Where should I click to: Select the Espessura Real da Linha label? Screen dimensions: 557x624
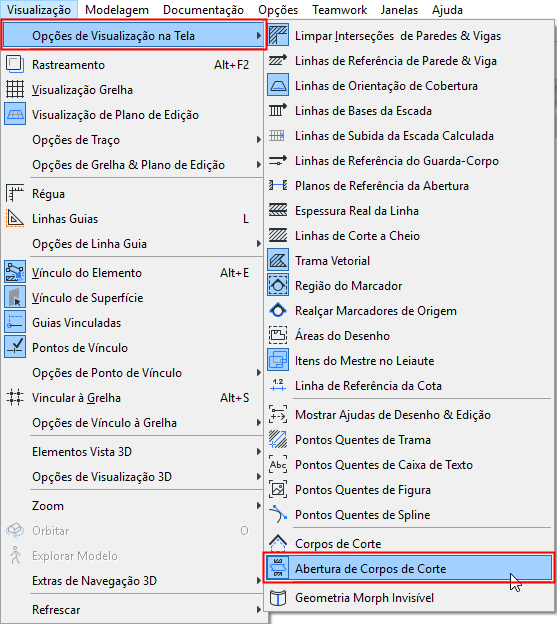pyautogui.click(x=356, y=211)
